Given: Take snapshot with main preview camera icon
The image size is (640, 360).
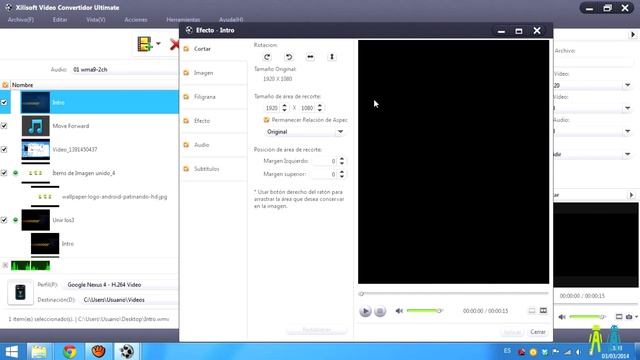Looking at the screenshot, I should [629, 317].
